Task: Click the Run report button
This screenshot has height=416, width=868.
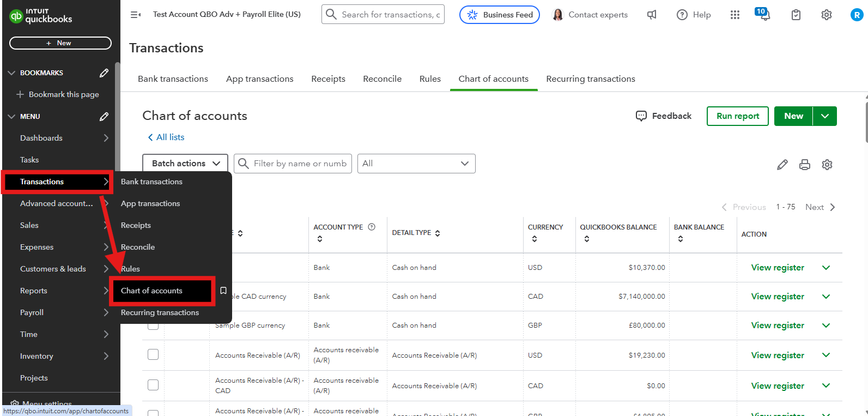Action: [x=738, y=116]
